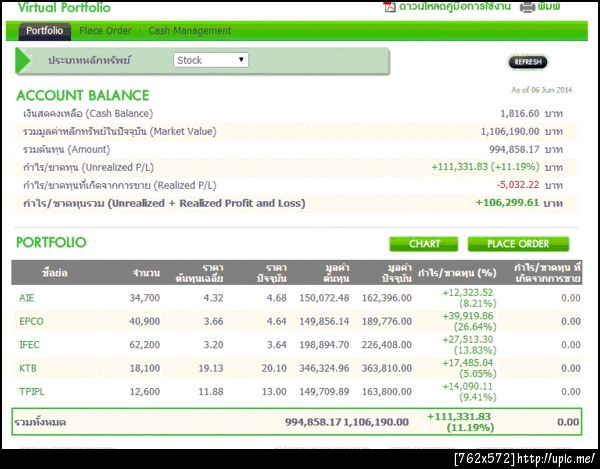Open the Cash Management tab
This screenshot has width=600, height=469.
(x=190, y=31)
